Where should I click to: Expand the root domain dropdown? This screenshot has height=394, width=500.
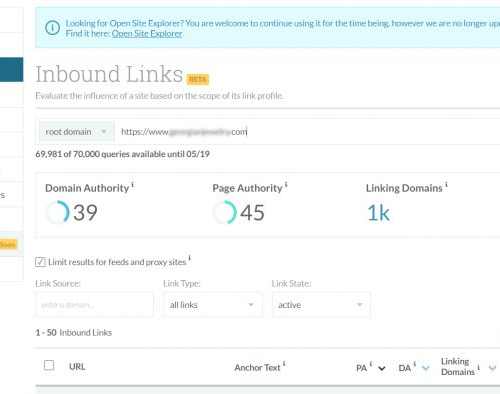[77, 132]
